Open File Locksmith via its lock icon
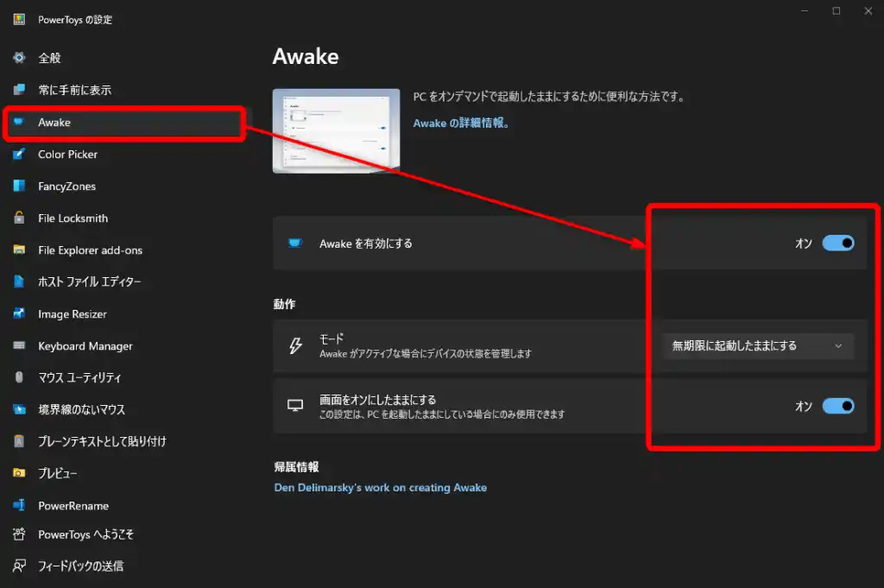This screenshot has height=588, width=884. 19,218
